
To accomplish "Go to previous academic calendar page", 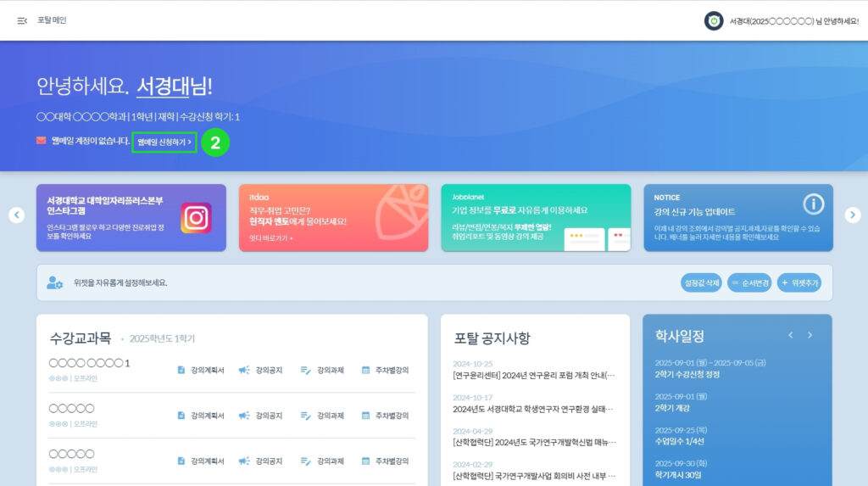I will pyautogui.click(x=791, y=335).
